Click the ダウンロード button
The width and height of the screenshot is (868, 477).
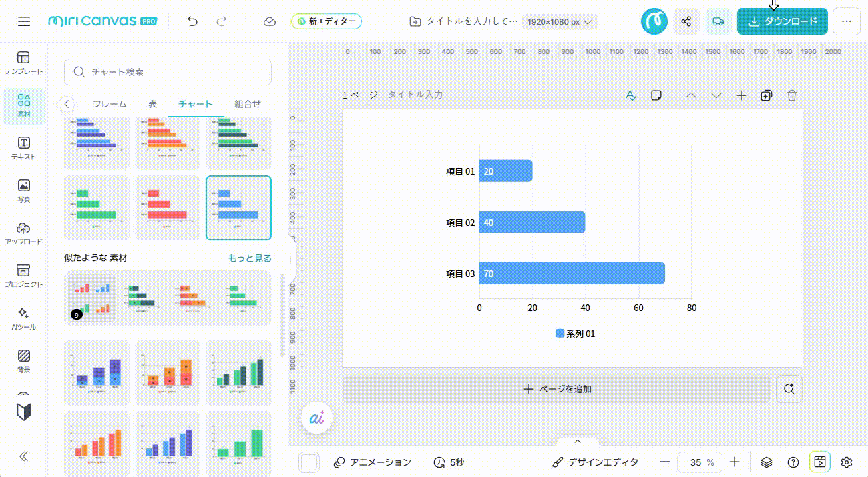click(782, 21)
